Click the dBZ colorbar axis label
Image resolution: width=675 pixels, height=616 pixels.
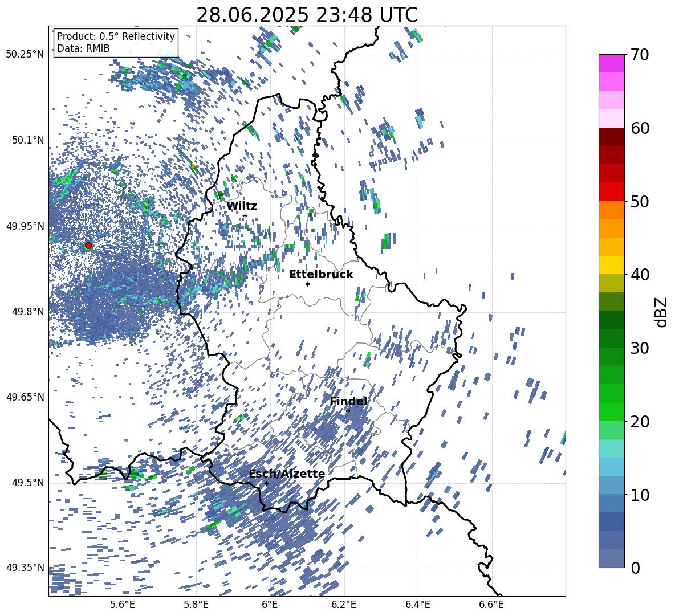(x=662, y=312)
